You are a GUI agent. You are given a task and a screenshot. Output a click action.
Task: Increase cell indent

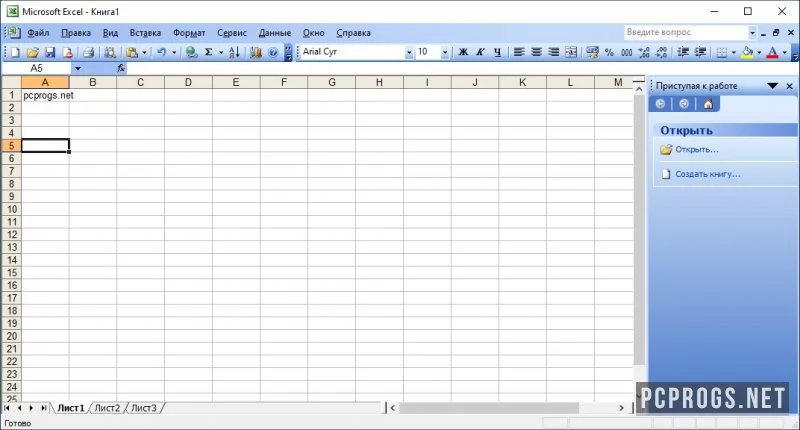coord(701,52)
